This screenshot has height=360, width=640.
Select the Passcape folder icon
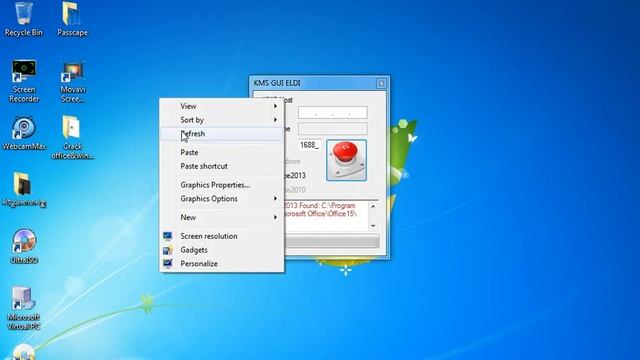point(72,19)
